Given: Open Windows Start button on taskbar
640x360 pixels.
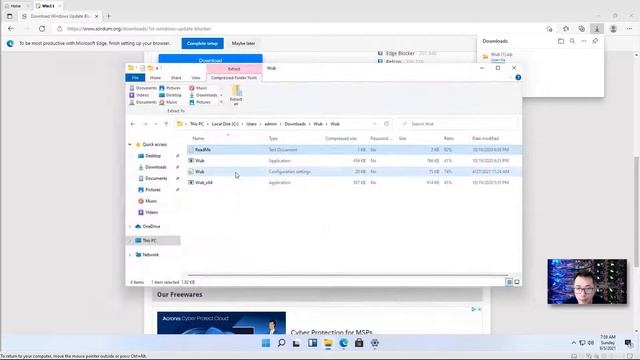Looking at the screenshot, I should [266, 343].
